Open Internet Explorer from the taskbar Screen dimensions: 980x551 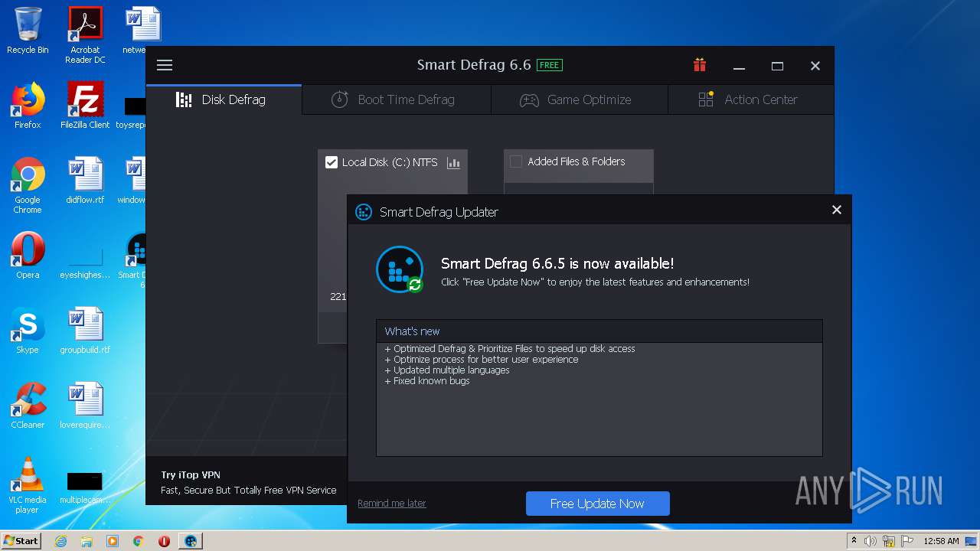pos(61,541)
